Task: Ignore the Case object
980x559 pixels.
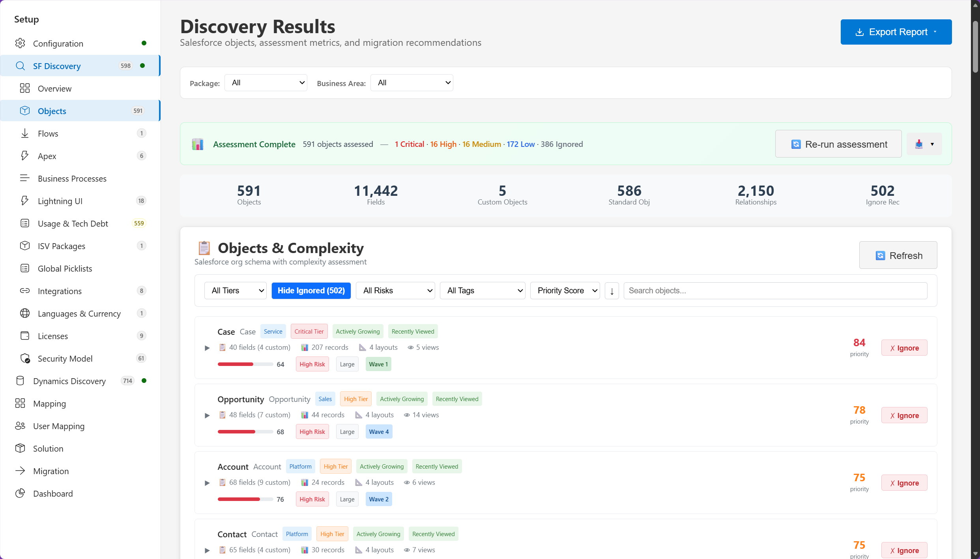Action: (x=904, y=348)
